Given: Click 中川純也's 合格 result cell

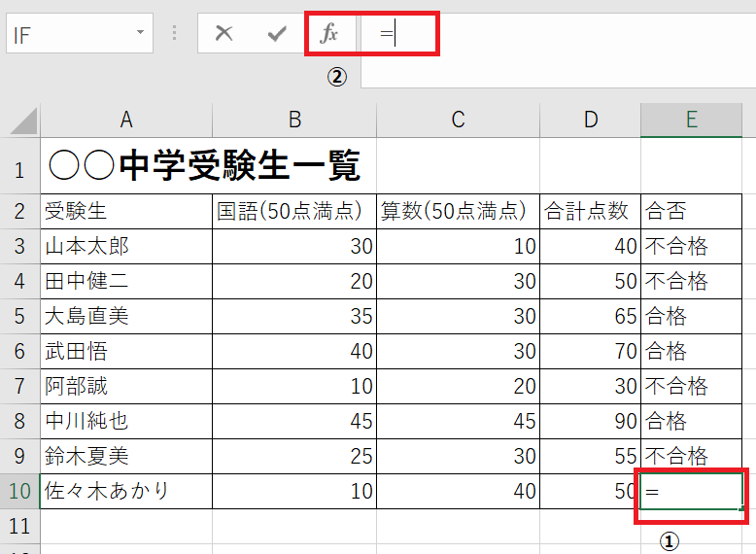Looking at the screenshot, I should pyautogui.click(x=691, y=422).
